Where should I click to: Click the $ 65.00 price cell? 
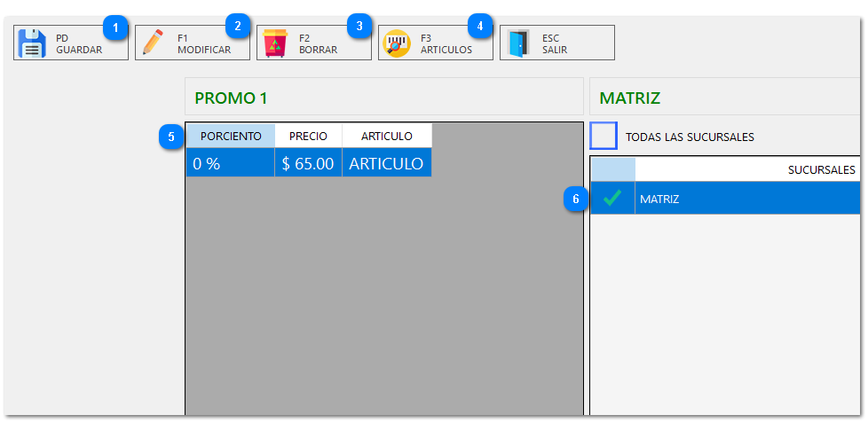click(x=308, y=162)
